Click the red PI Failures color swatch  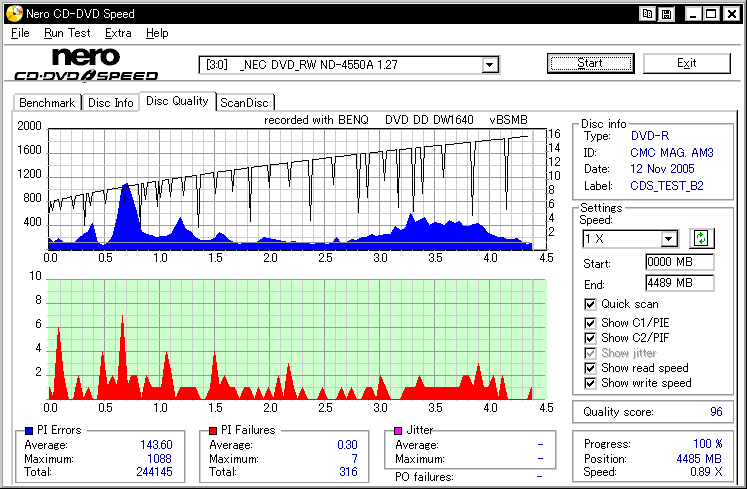tap(213, 431)
